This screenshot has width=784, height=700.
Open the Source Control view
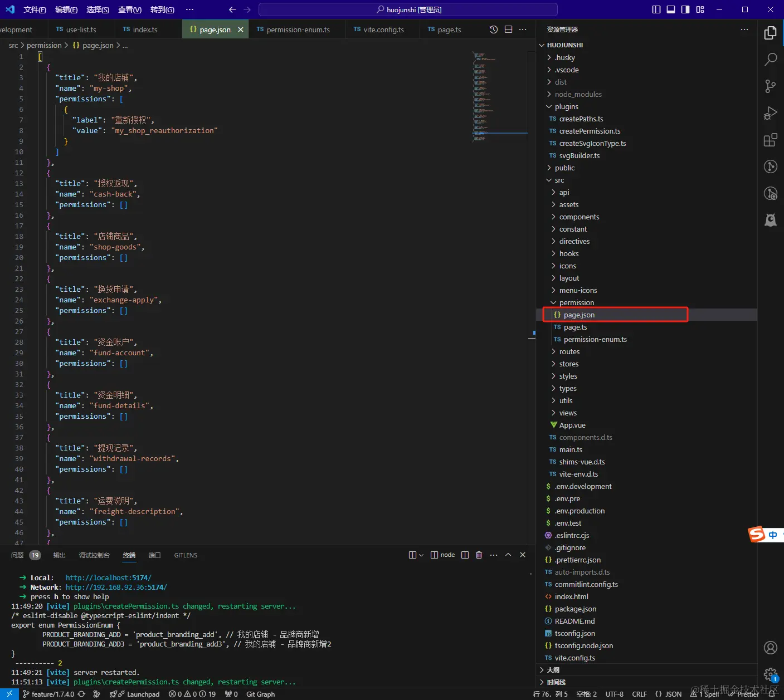tap(770, 86)
